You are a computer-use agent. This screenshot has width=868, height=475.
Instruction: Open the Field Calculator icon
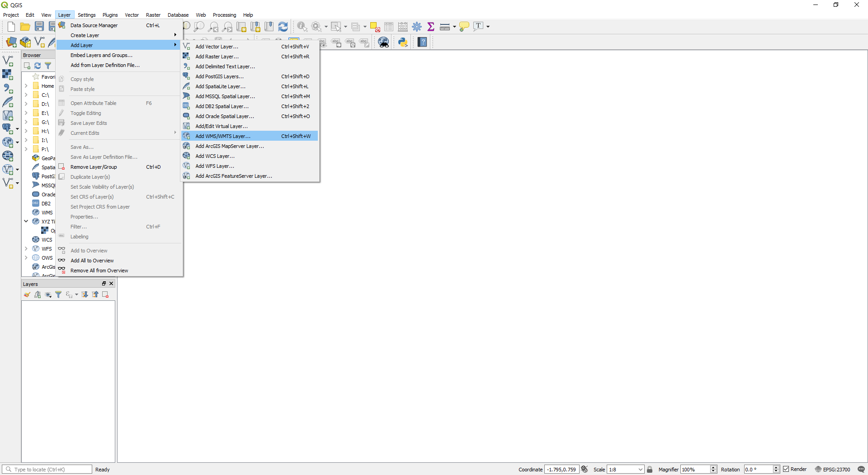(403, 27)
